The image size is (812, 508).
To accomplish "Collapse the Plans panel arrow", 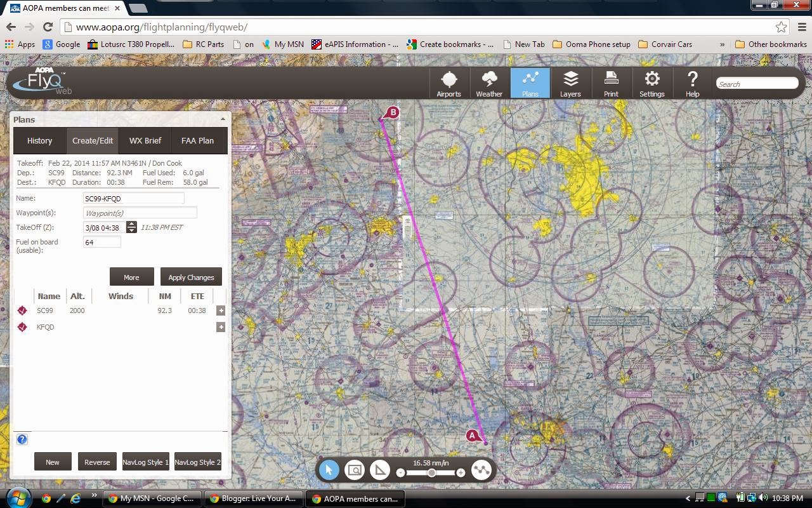I will coord(223,119).
